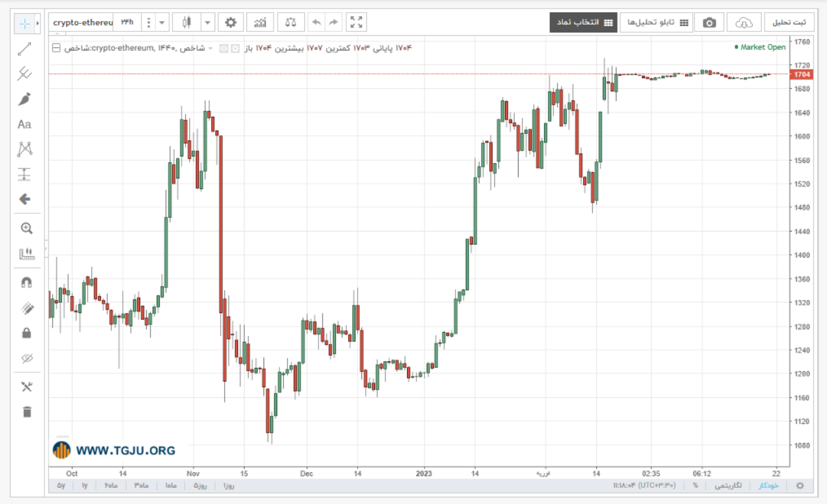Screen dimensions: 827x504
Task: Click the compare scales icon
Action: tap(291, 22)
